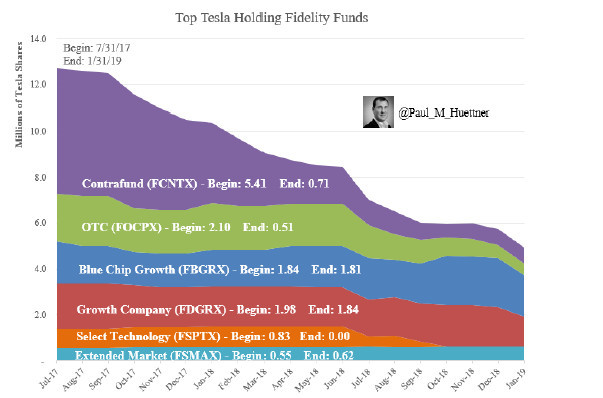Image resolution: width=603 pixels, height=398 pixels.
Task: Click the Millions of Tesla Shares axis title
Action: pos(19,95)
